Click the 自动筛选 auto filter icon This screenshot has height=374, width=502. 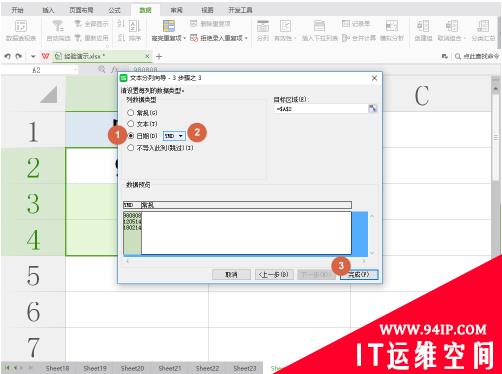pos(58,26)
